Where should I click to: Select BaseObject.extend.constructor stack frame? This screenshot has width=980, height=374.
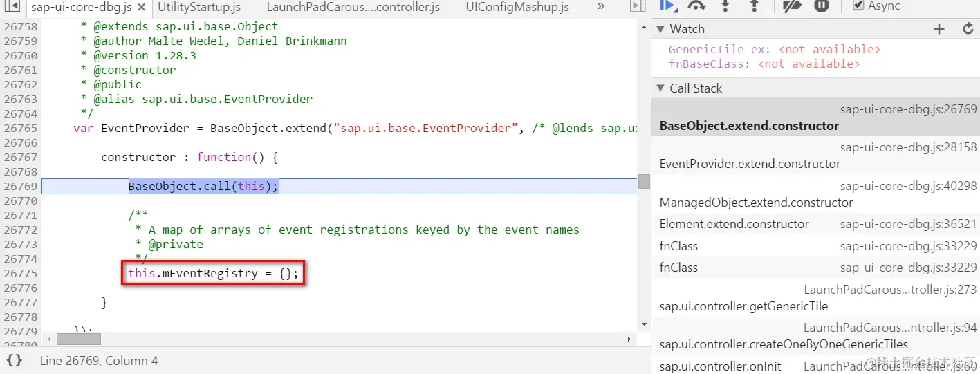pyautogui.click(x=815, y=118)
